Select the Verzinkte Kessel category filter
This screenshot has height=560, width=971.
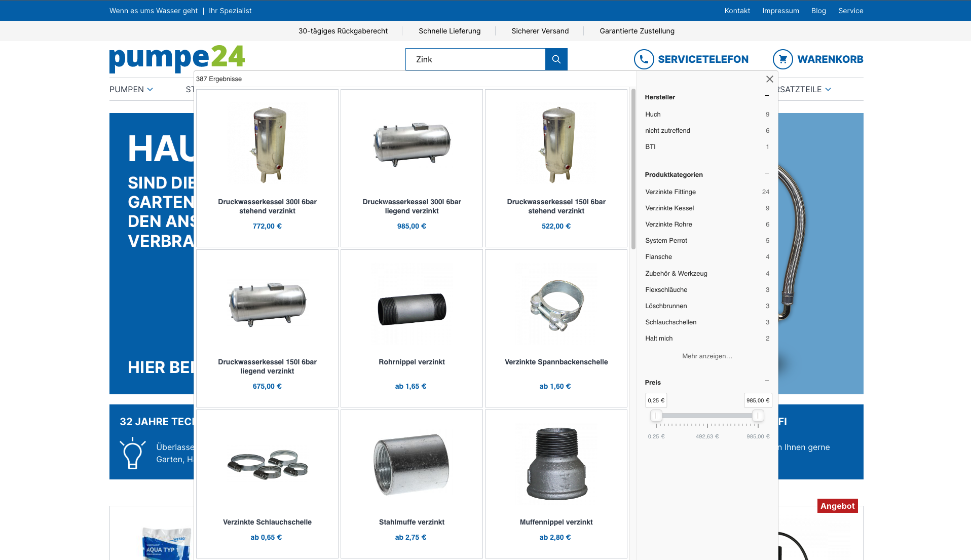(669, 208)
